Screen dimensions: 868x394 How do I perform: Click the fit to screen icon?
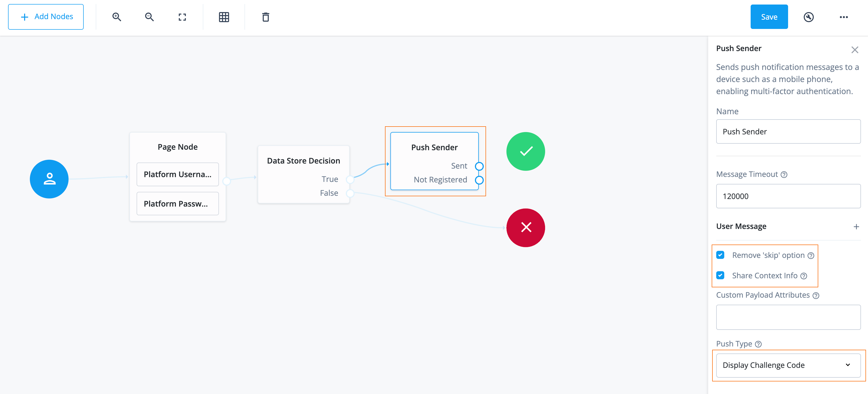[x=183, y=16]
